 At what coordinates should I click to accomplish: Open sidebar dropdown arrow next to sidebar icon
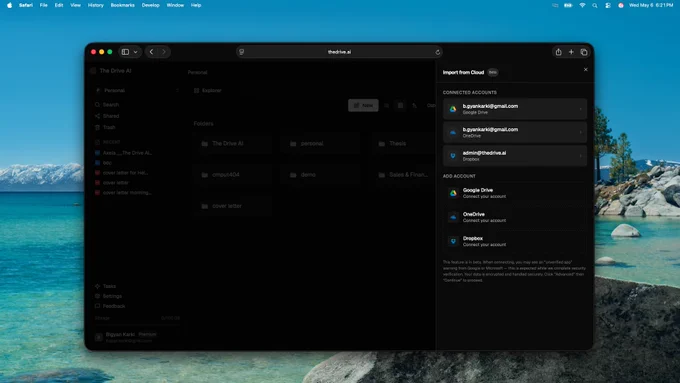[135, 52]
